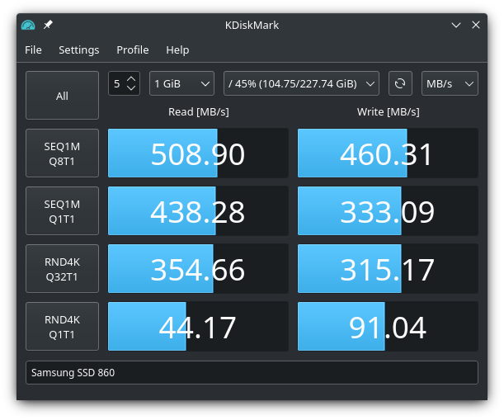Decrease test count with down arrow
Viewport: 504px width, 420px height.
[131, 87]
